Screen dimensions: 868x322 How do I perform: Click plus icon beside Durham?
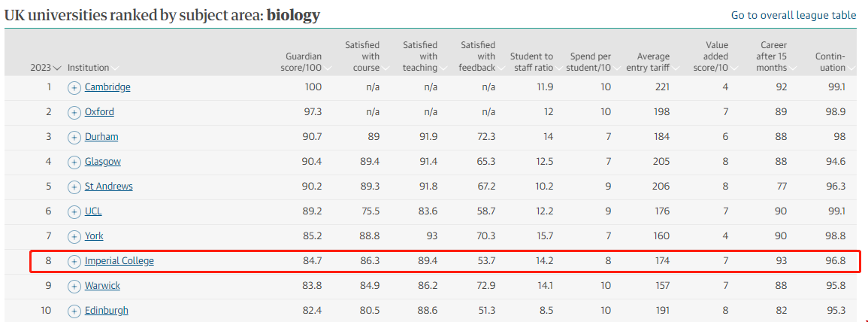click(x=74, y=137)
